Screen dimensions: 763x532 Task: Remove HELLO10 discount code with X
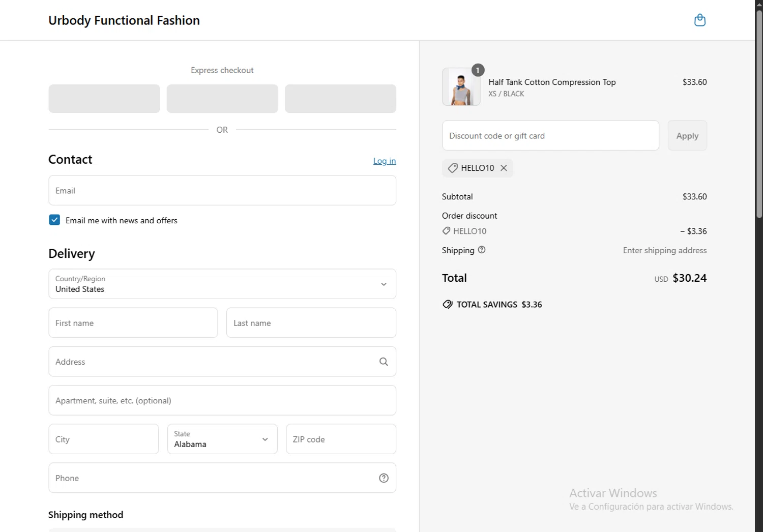pyautogui.click(x=504, y=168)
